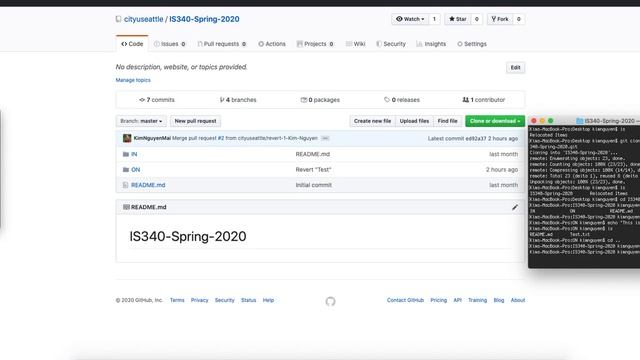Click the Upload files button
640x360 pixels.
click(414, 121)
